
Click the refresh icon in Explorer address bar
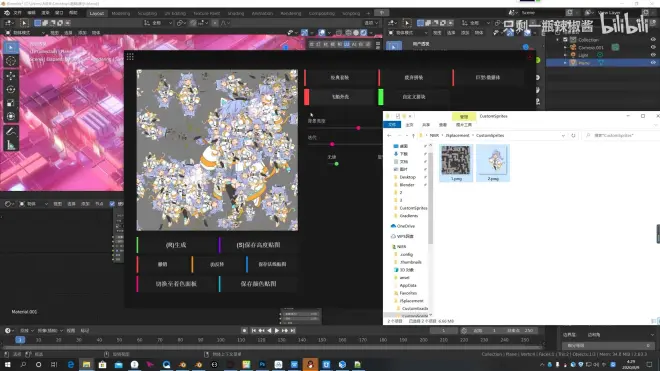click(573, 136)
